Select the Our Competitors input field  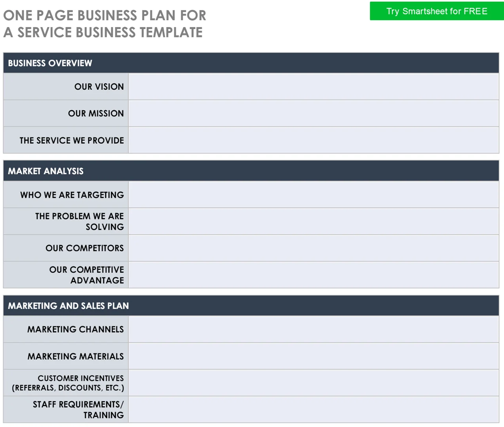coord(313,248)
